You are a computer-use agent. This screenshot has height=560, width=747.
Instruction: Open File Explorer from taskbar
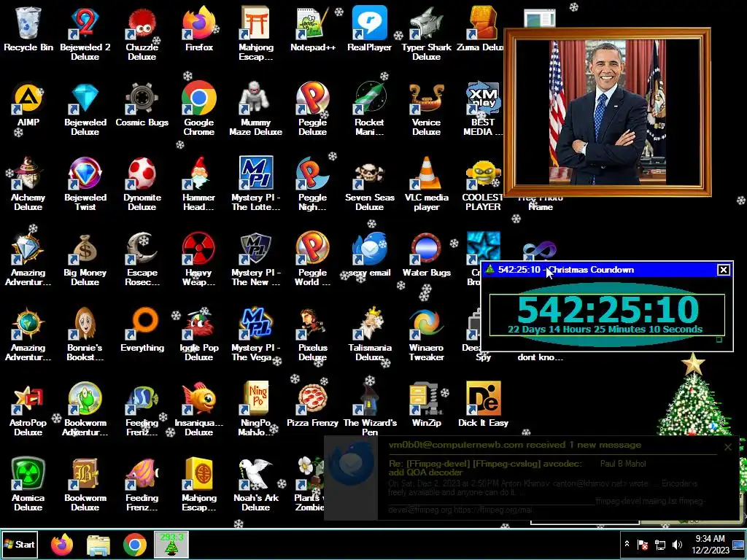98,544
